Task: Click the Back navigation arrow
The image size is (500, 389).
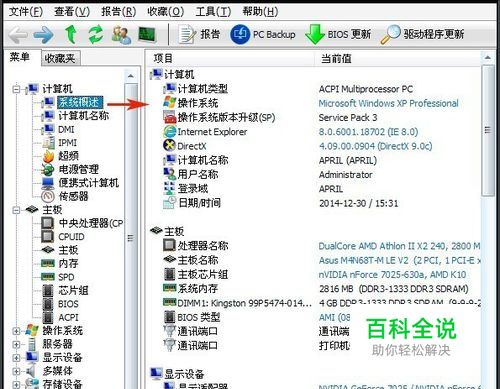Action: (x=18, y=35)
